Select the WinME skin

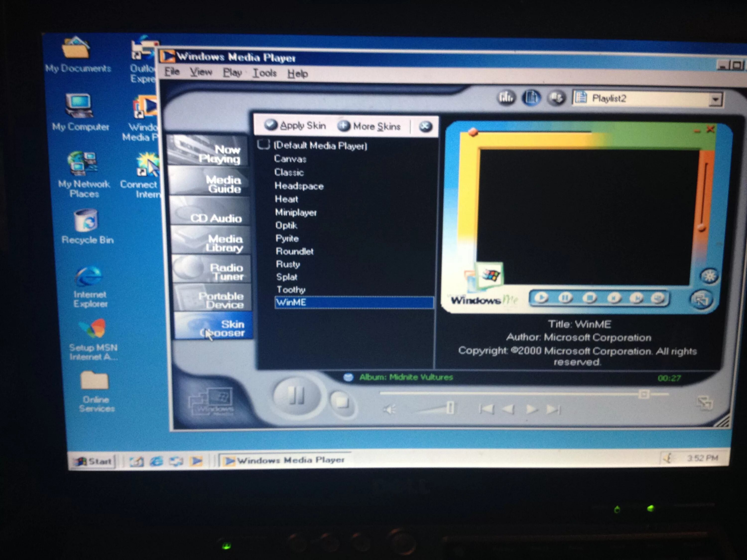pyautogui.click(x=354, y=302)
